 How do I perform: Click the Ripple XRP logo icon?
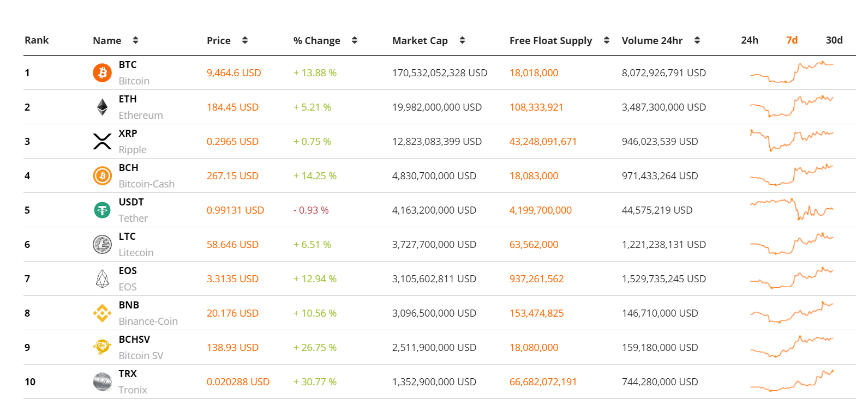102,141
